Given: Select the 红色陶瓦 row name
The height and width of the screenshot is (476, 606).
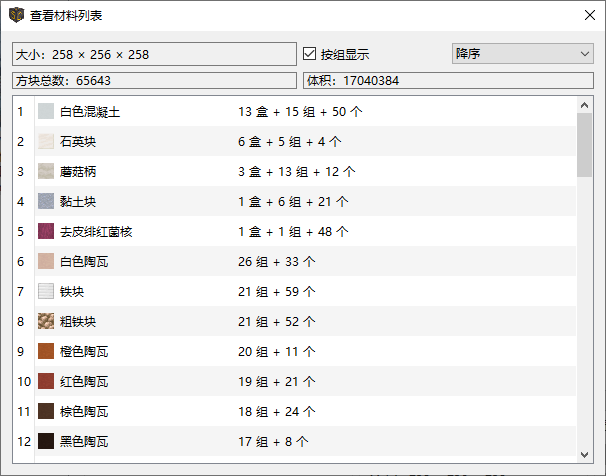Looking at the screenshot, I should [84, 382].
